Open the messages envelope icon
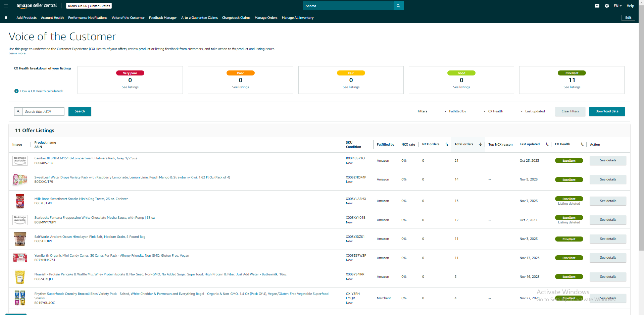This screenshot has width=644, height=315. coord(597,6)
